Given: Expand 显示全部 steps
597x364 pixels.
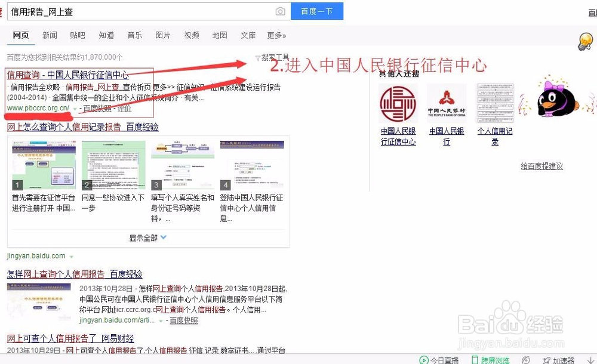Looking at the screenshot, I should [147, 237].
